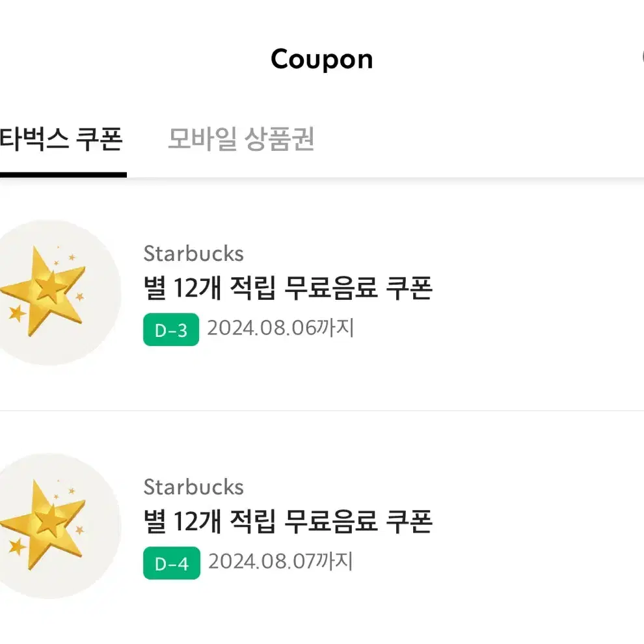Tap the black underline beneath the active tab
The width and height of the screenshot is (644, 644).
point(63,175)
